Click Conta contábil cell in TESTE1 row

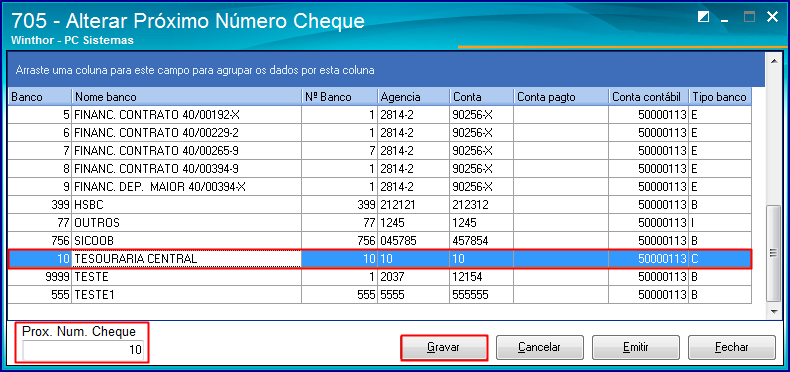pos(648,295)
